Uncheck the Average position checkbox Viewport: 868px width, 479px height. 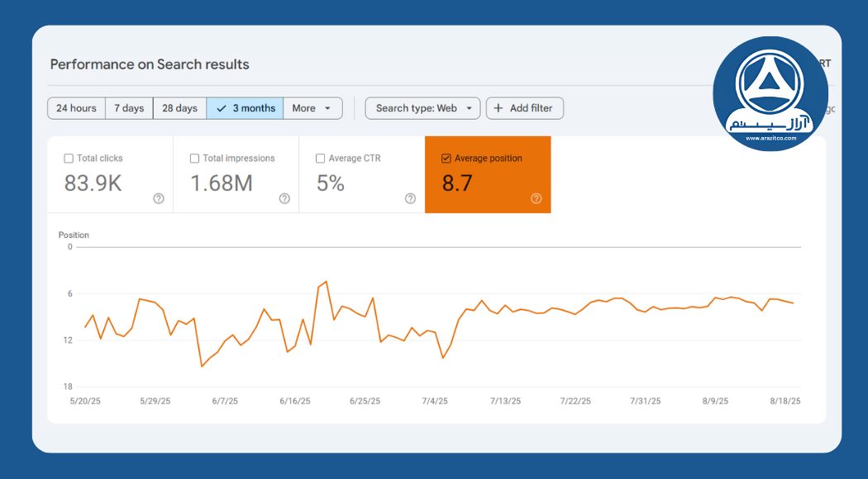click(x=446, y=159)
